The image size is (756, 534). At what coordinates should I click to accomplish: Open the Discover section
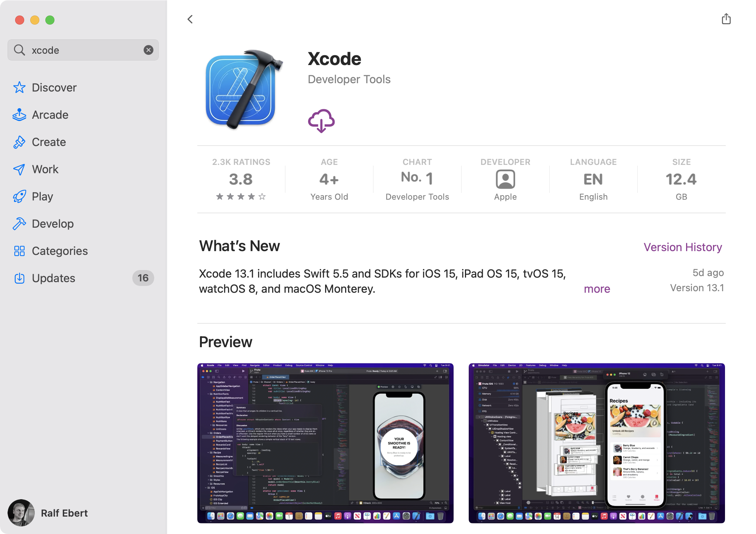point(54,87)
